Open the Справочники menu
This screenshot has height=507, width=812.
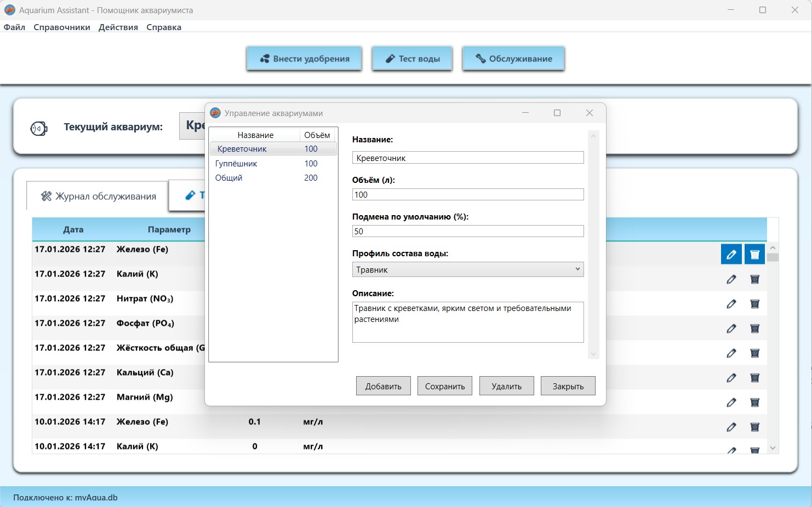click(62, 27)
